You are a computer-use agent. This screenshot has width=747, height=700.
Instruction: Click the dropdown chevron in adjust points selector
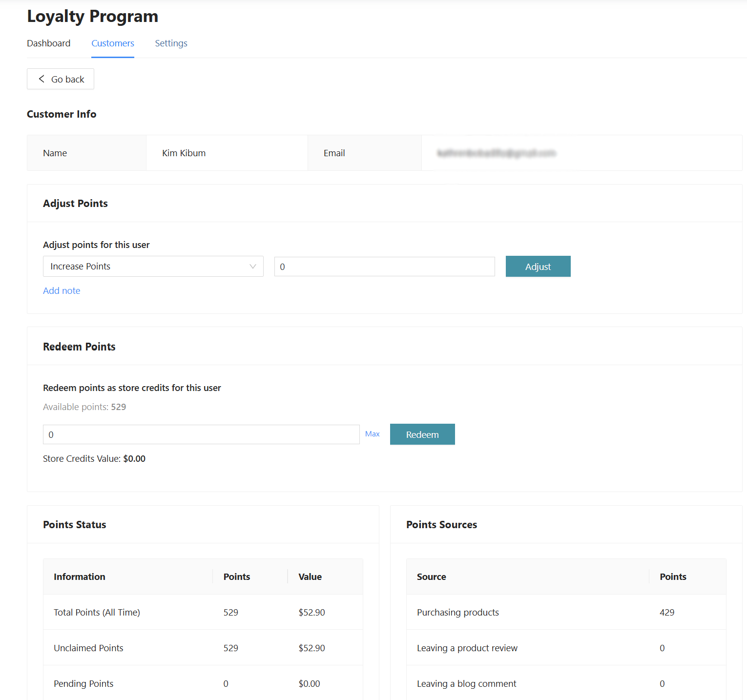[x=253, y=267]
